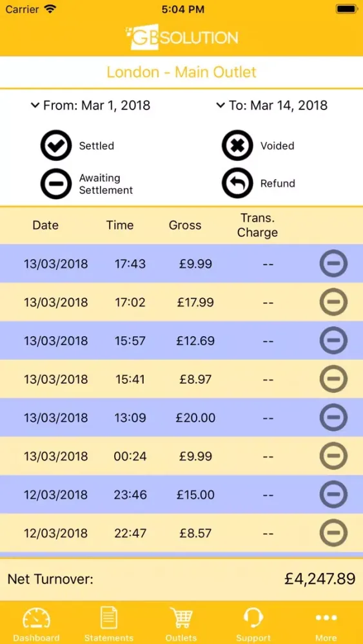Viewport: 363px width, 644px height.
Task: Tap status icon for the 17:43 £9.99 transaction
Action: (333, 263)
